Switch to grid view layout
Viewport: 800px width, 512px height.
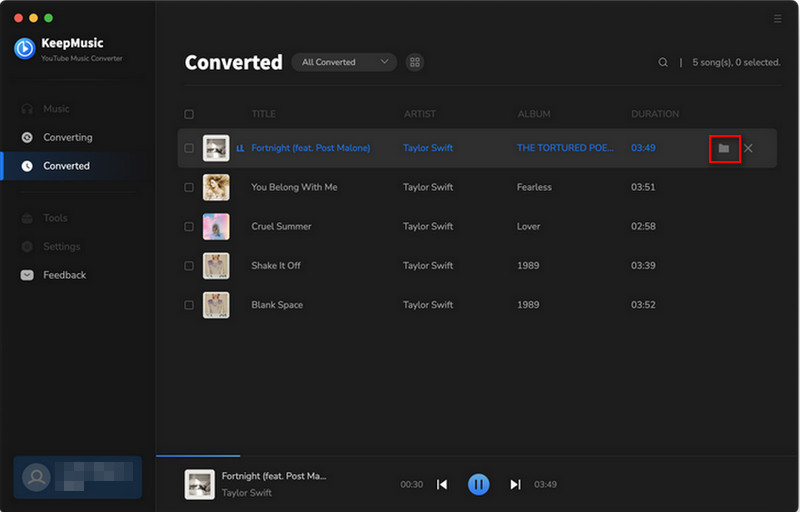pyautogui.click(x=415, y=62)
